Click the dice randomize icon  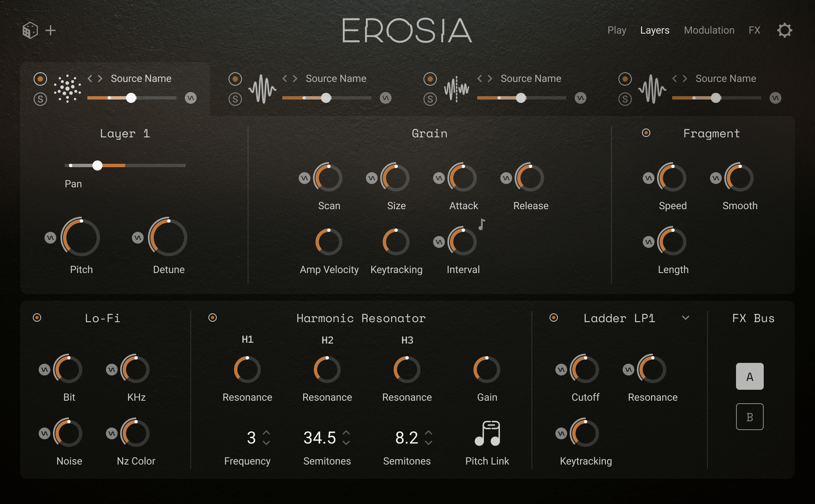pyautogui.click(x=30, y=30)
